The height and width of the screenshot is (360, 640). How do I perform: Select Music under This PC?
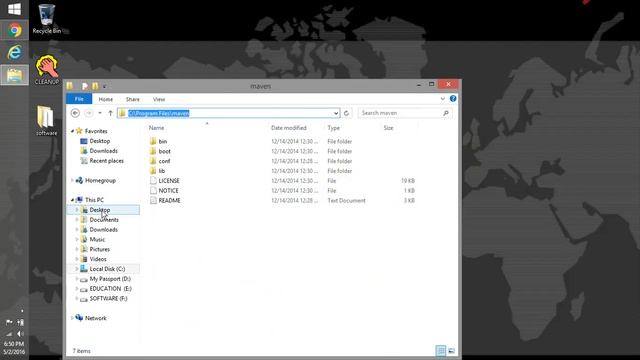click(x=97, y=239)
